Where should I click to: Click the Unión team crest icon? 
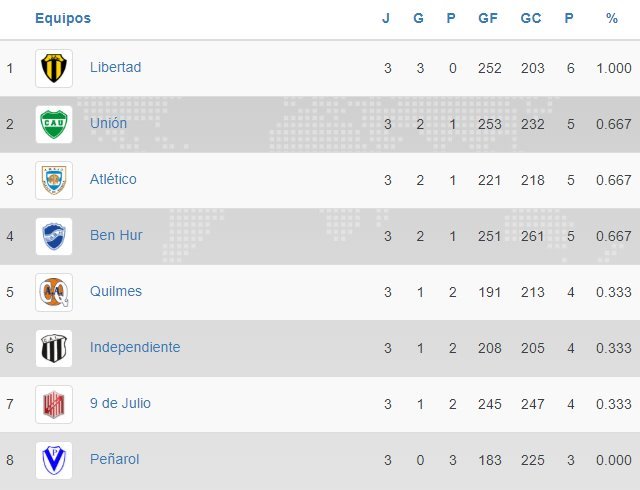point(54,124)
